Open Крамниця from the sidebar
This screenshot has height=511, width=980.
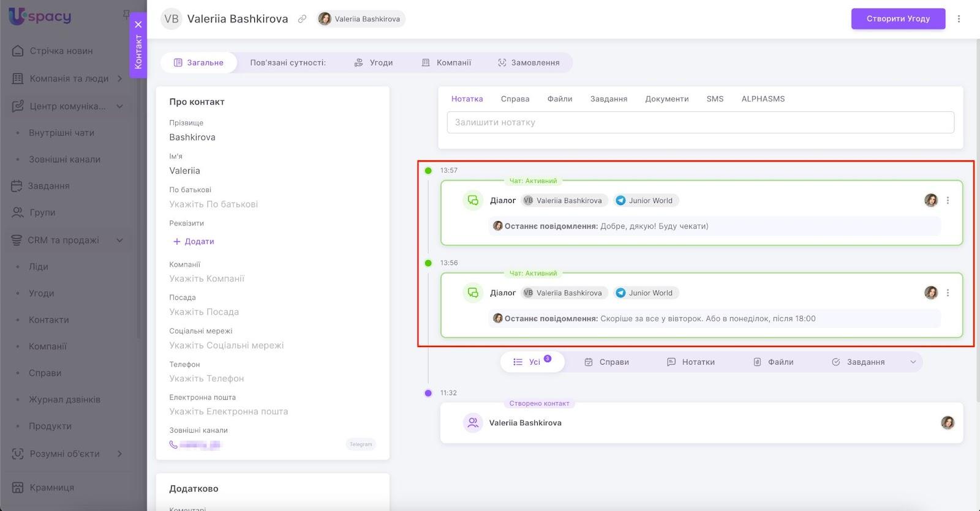coord(51,488)
